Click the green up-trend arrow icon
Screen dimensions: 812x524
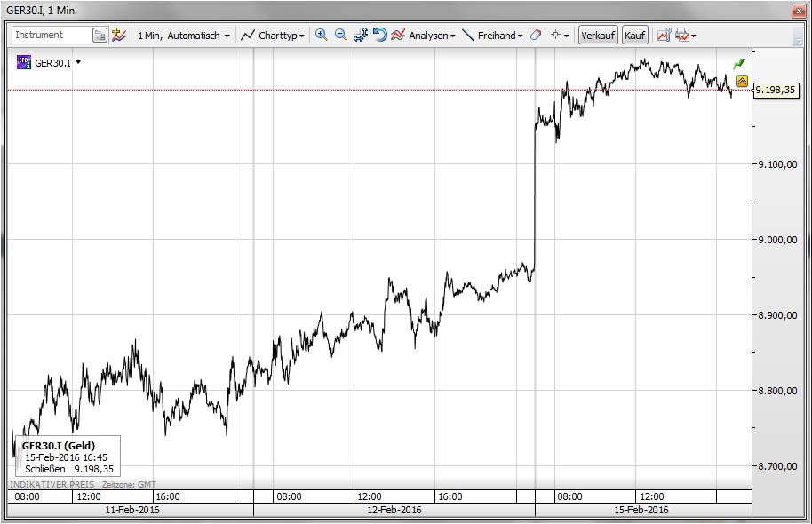point(739,64)
